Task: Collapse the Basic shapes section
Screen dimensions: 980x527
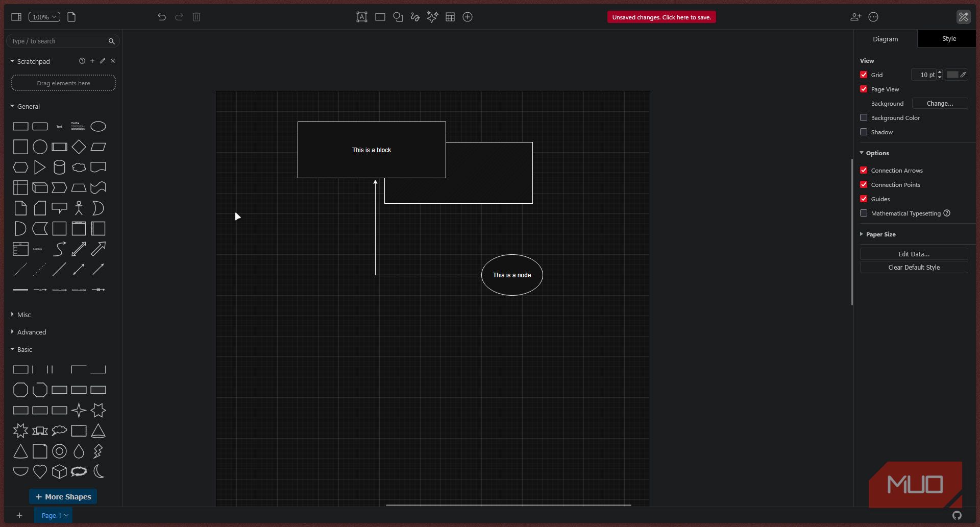Action: coord(21,349)
